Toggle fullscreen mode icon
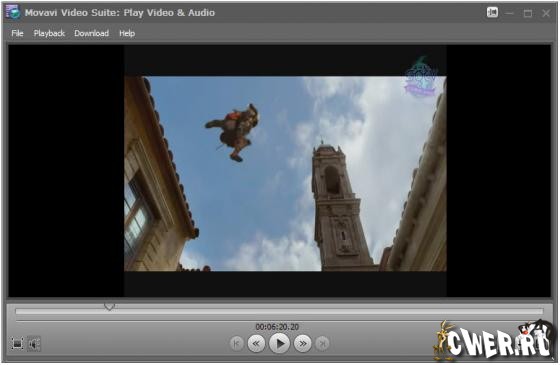The width and height of the screenshot is (560, 365). tap(17, 344)
